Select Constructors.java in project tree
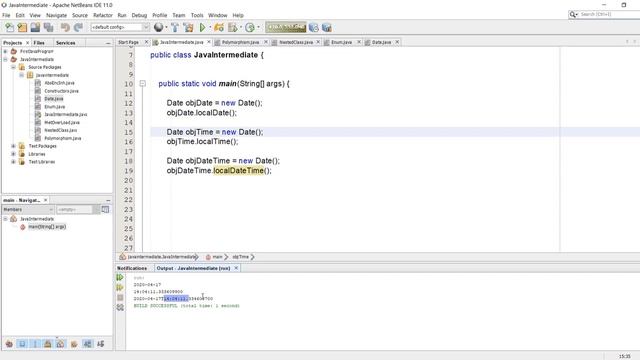The image size is (640, 360). tap(61, 91)
